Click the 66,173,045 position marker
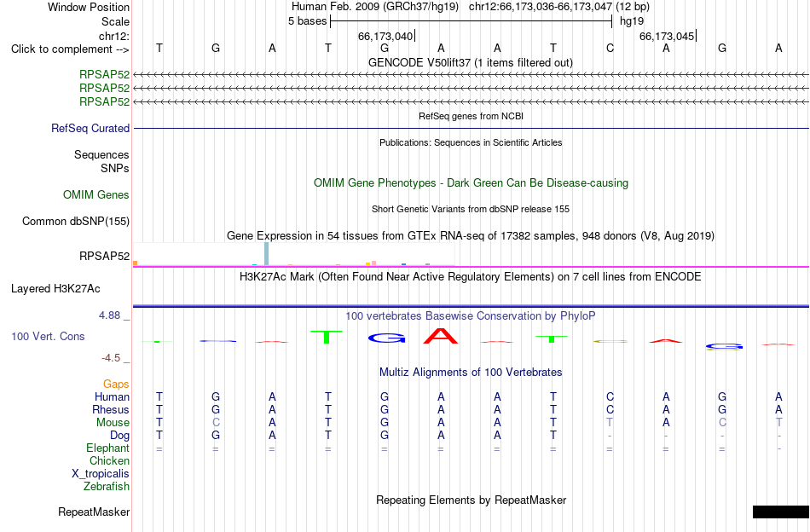Image resolution: width=810 pixels, height=532 pixels. click(x=667, y=36)
